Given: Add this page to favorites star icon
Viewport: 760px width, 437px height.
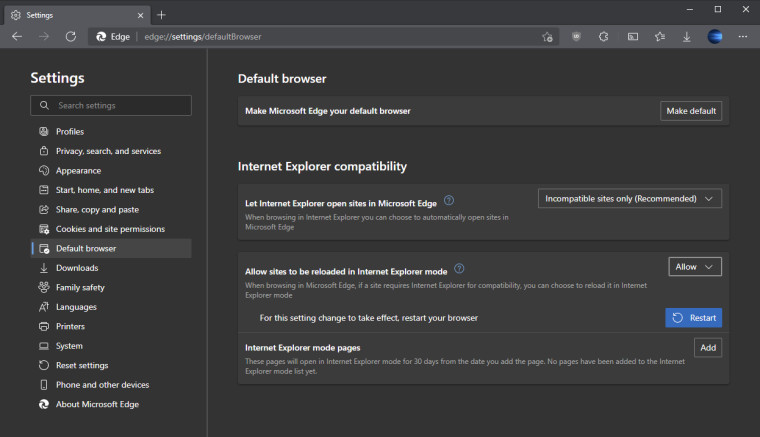Looking at the screenshot, I should point(547,36).
